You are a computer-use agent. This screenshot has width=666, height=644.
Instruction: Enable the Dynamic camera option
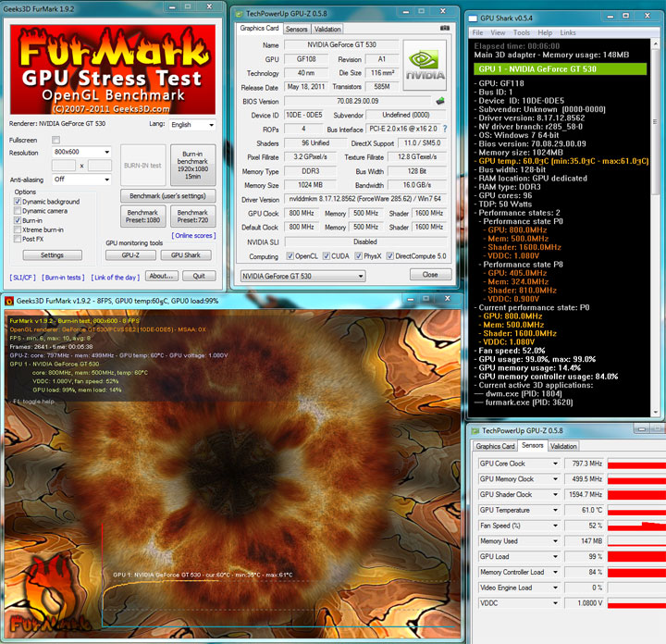(18, 211)
